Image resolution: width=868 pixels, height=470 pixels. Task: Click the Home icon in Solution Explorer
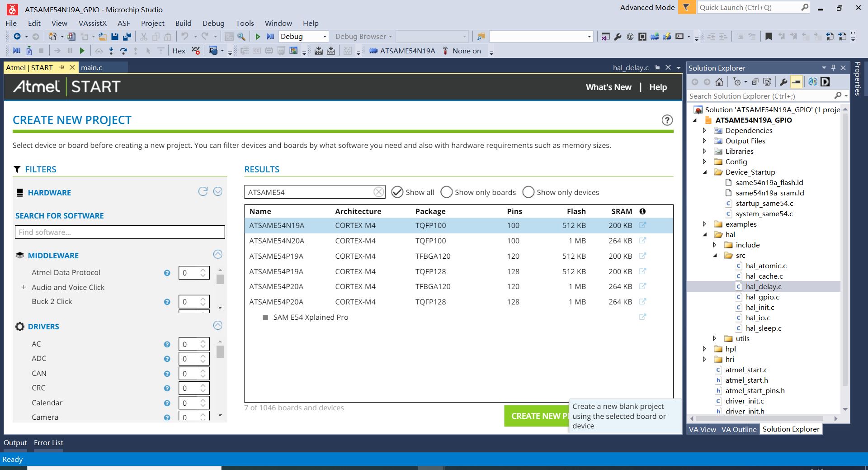(x=719, y=82)
